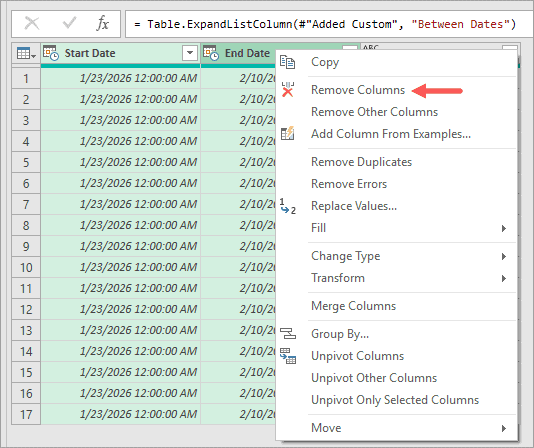Select Unpivot Only Selected Columns

tap(395, 400)
